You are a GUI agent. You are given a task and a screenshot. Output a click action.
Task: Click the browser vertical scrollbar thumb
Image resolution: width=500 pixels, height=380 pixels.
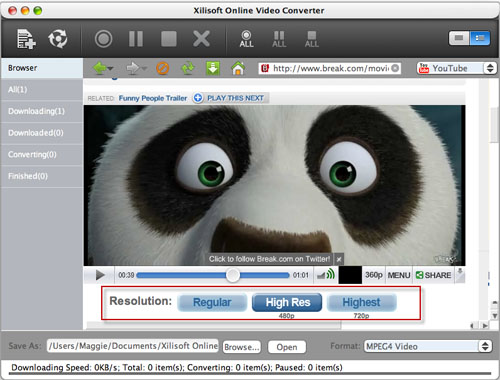(495, 125)
